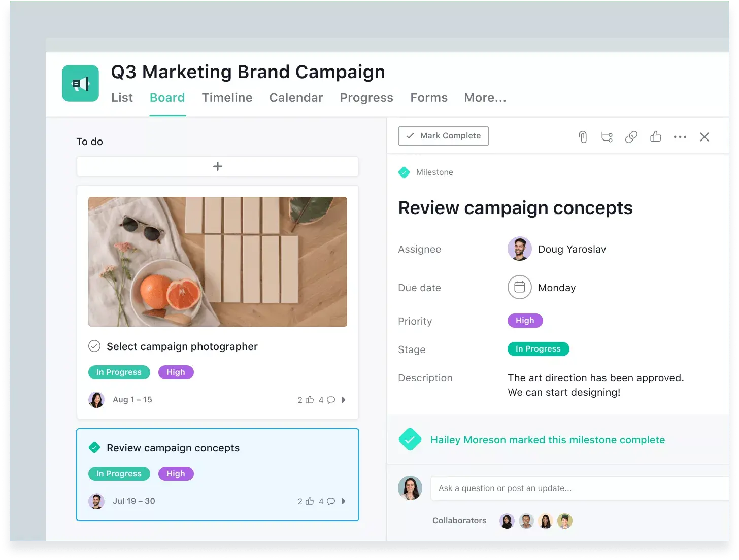The image size is (739, 560).
Task: Click the paperclip attachment icon
Action: pos(583,137)
